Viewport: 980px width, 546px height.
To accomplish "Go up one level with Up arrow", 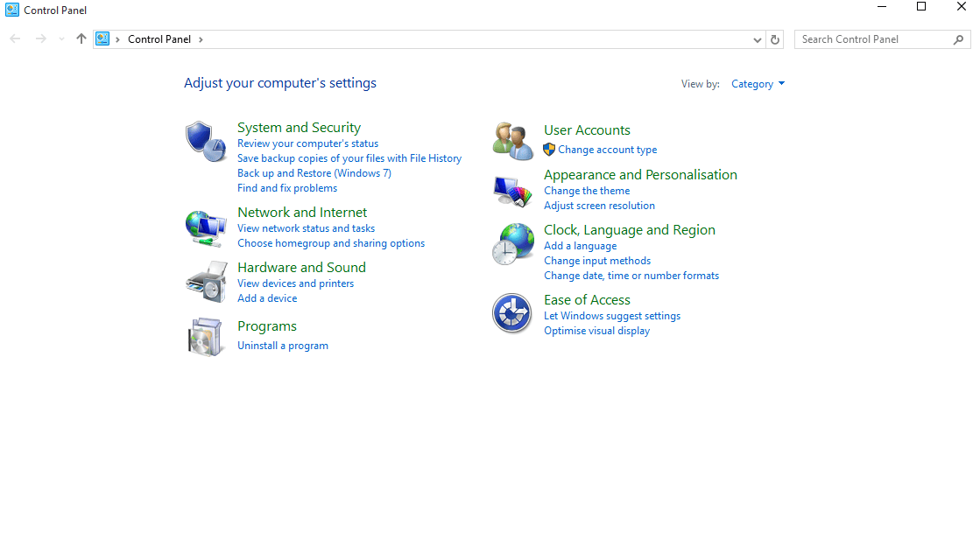I will [x=81, y=38].
